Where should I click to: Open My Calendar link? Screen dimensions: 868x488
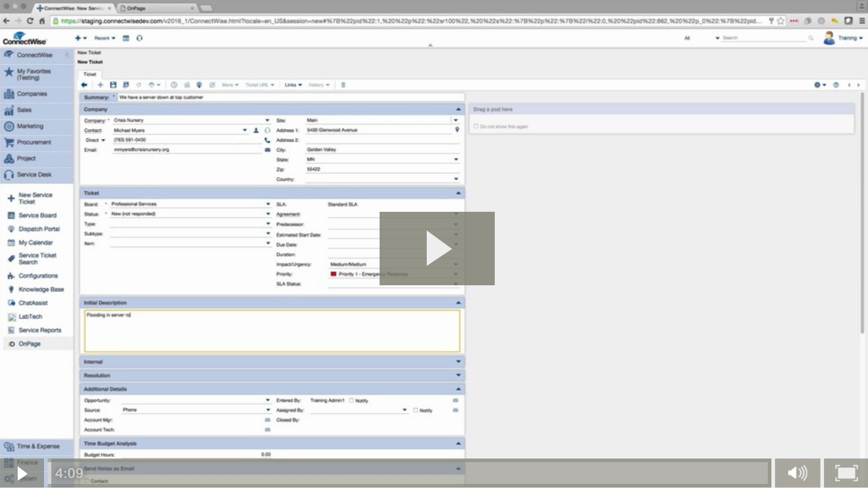coord(35,243)
